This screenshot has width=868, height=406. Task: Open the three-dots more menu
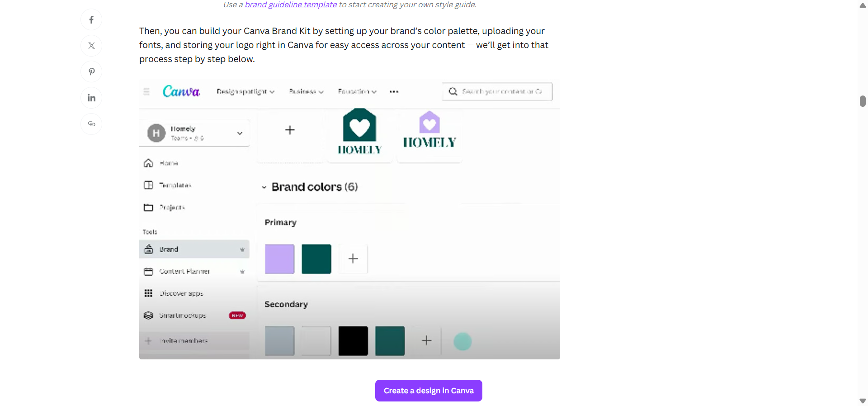point(394,91)
